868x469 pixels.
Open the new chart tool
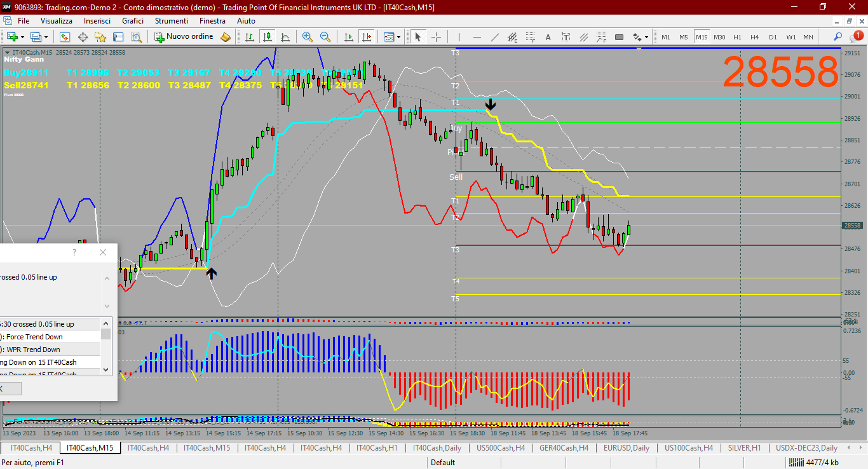click(x=11, y=37)
